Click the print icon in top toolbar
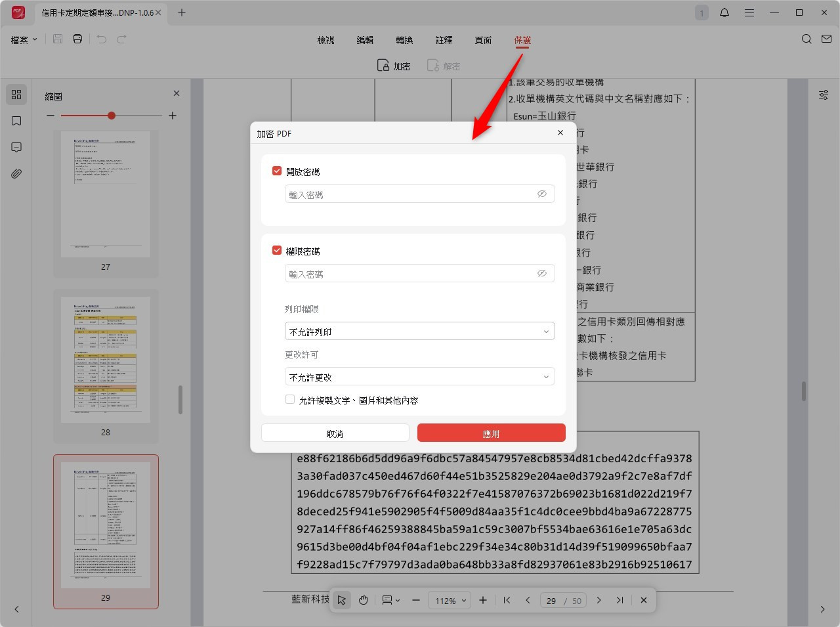The width and height of the screenshot is (840, 627). 77,39
